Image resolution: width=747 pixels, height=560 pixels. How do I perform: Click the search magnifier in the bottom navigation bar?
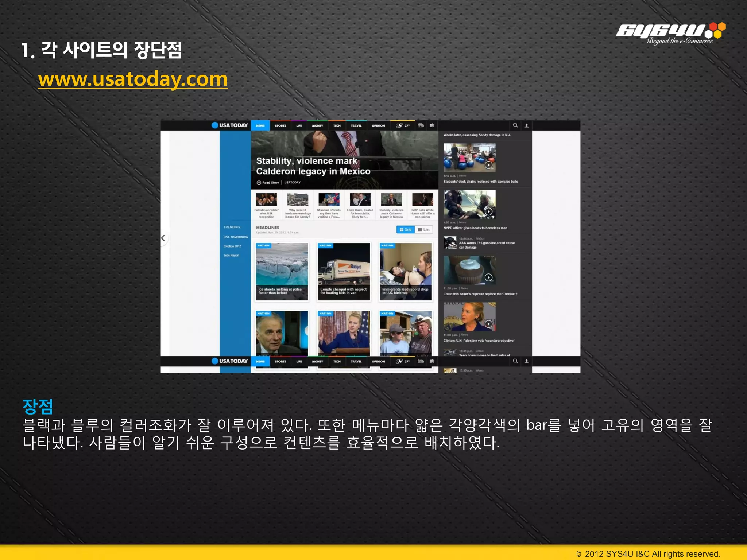pos(515,361)
